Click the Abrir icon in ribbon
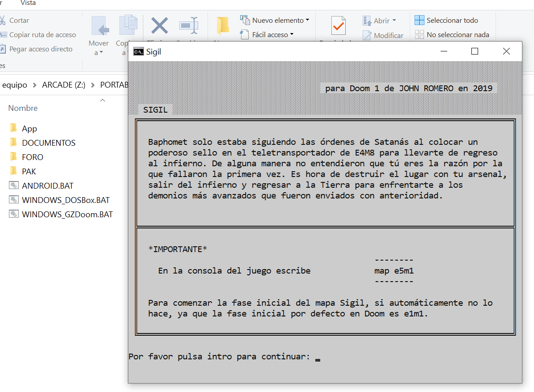Screen dimensions: 534x392 coord(367,21)
